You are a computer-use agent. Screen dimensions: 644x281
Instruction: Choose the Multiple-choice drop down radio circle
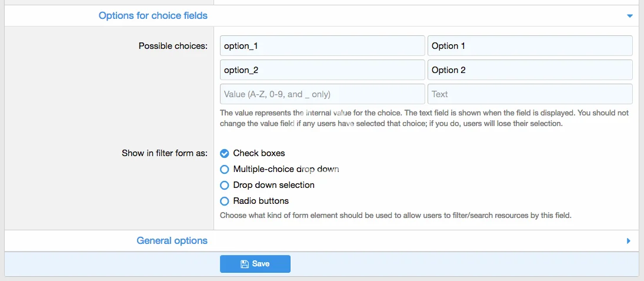click(224, 169)
